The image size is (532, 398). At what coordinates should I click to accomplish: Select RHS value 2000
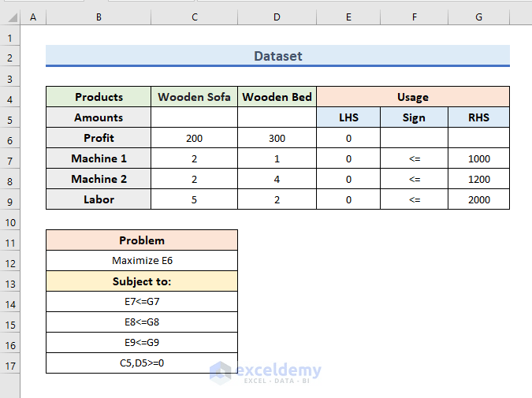478,199
